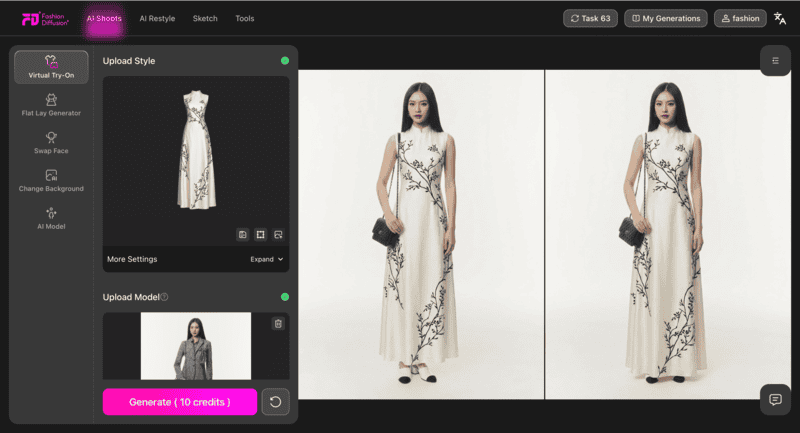This screenshot has width=800, height=433.
Task: Open the AI Restyle tab
Action: [157, 18]
